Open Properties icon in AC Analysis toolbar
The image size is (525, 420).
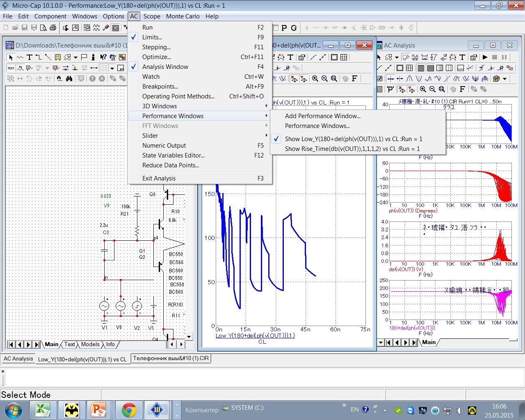(x=473, y=57)
